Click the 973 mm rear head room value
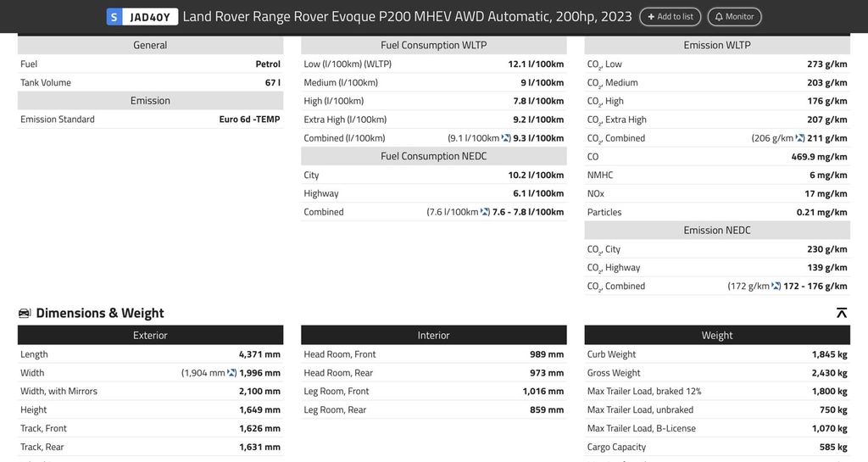Image resolution: width=868 pixels, height=462 pixels. point(547,373)
